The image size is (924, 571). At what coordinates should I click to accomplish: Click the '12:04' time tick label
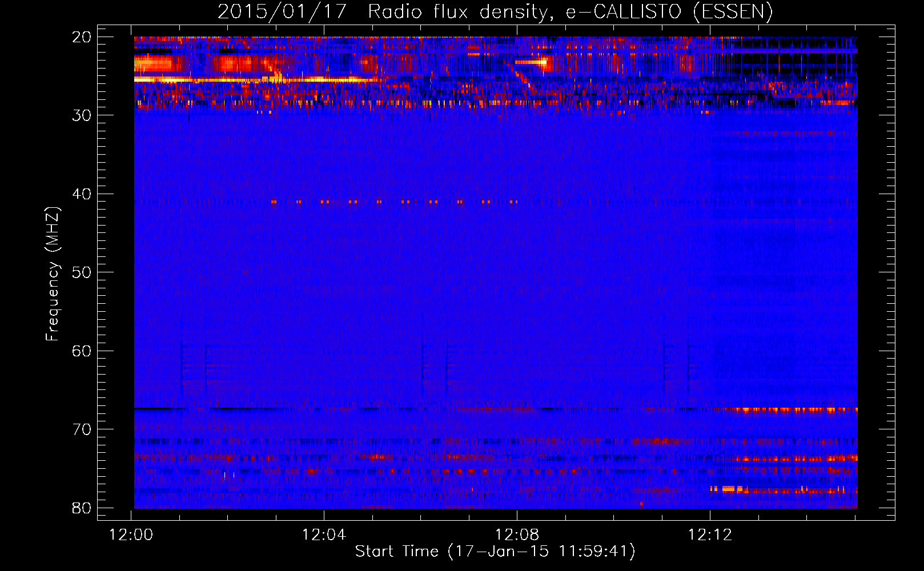pos(324,535)
